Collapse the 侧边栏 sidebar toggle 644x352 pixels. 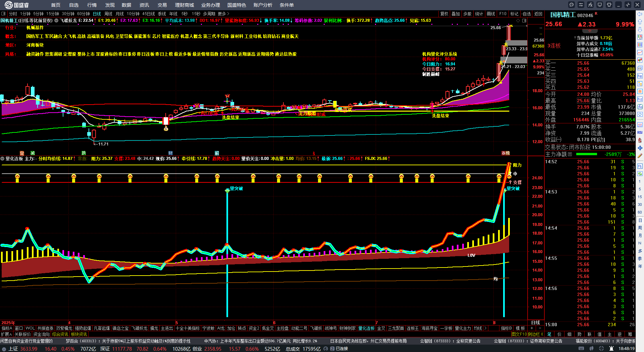(535, 334)
